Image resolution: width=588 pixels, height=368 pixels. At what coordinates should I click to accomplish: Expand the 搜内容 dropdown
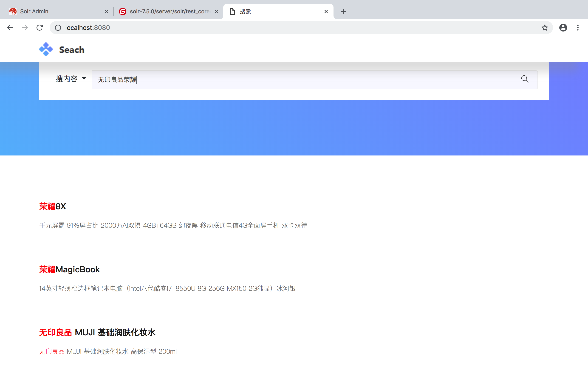point(71,79)
